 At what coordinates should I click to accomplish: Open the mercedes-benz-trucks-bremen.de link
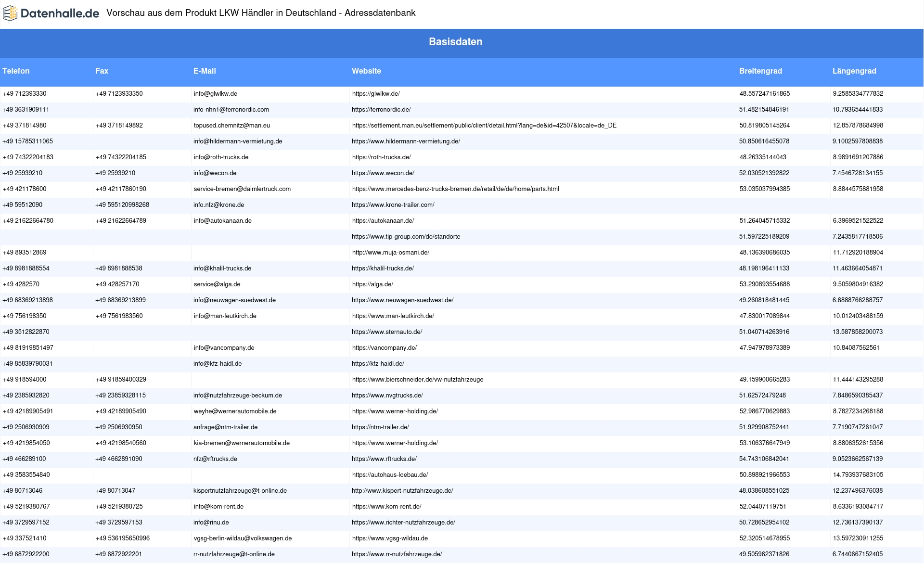point(455,189)
